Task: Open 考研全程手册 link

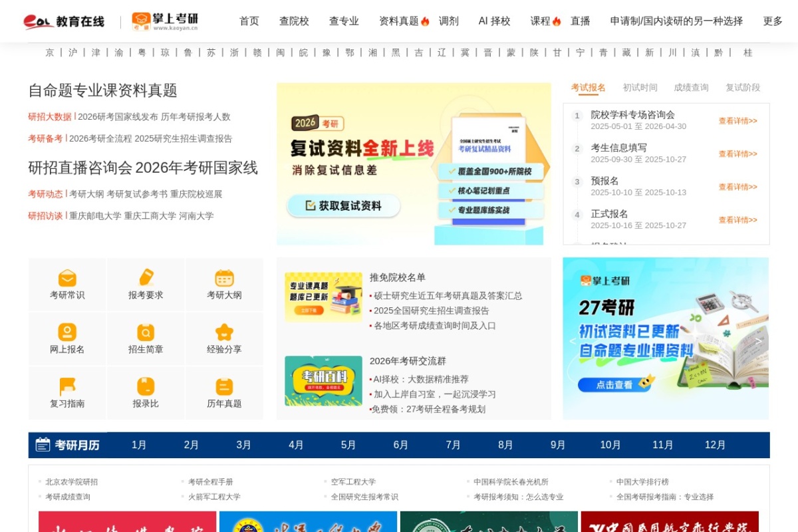Action: pos(210,482)
